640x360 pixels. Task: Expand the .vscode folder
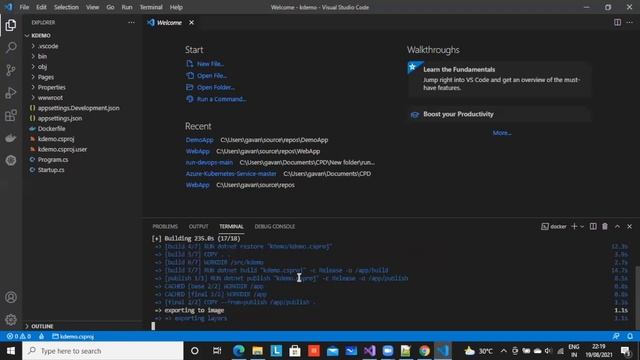point(82,46)
